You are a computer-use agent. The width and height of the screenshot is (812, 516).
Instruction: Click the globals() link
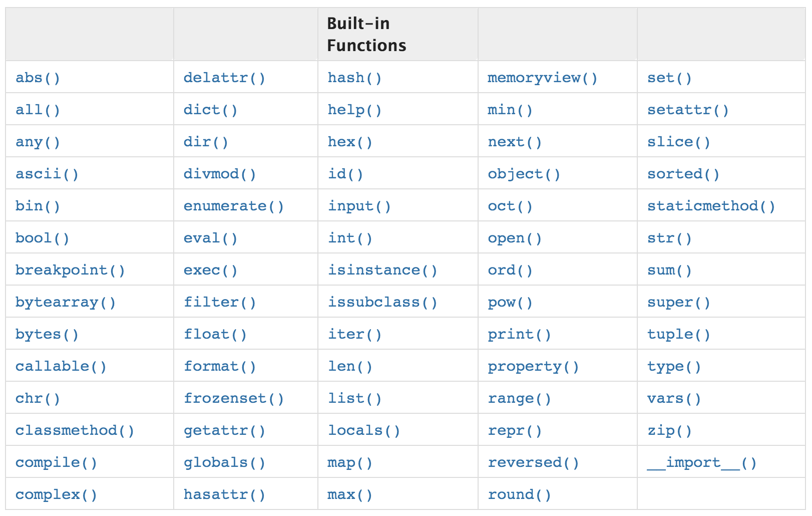pos(224,462)
